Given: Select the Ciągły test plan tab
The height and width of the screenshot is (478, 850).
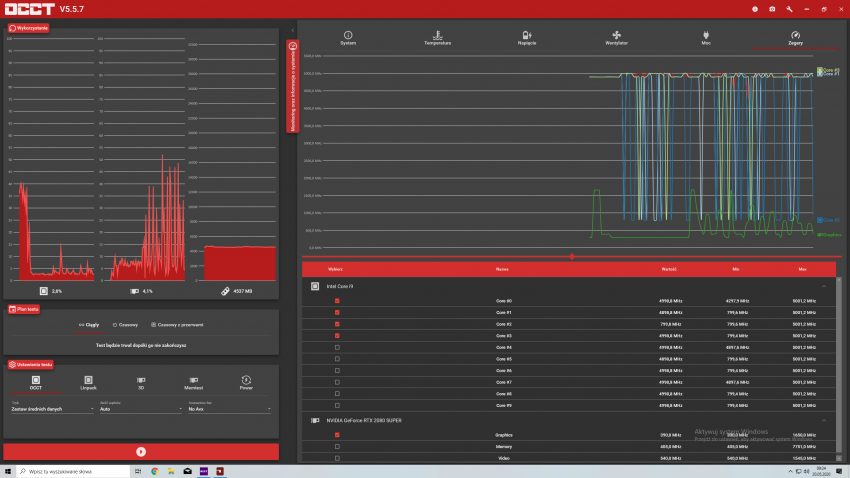Looking at the screenshot, I should point(89,325).
